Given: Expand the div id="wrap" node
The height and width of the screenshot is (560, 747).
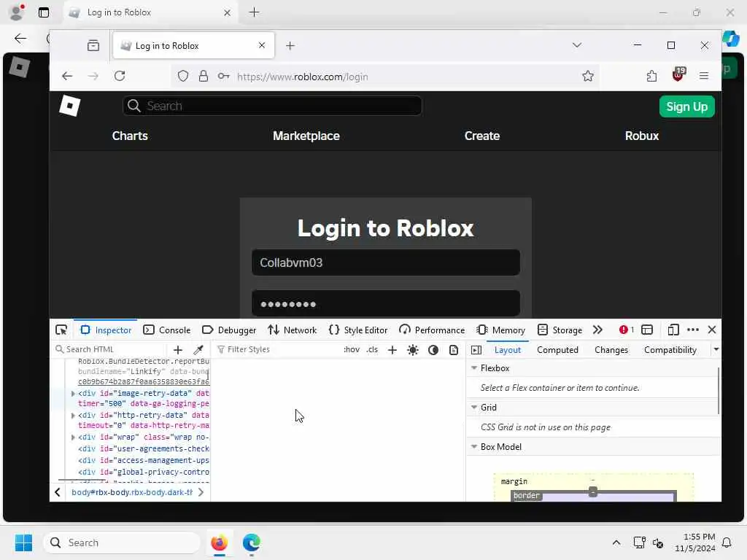Looking at the screenshot, I should click(x=73, y=437).
